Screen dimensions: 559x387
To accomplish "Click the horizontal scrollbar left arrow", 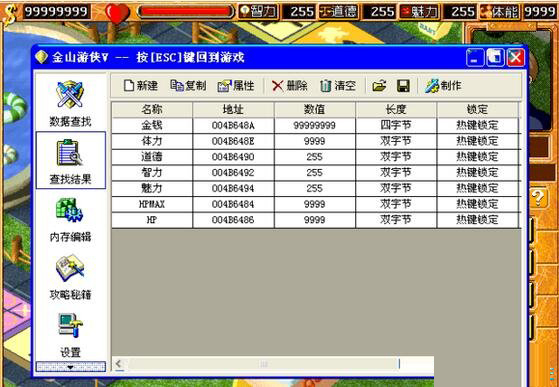I will [119, 364].
